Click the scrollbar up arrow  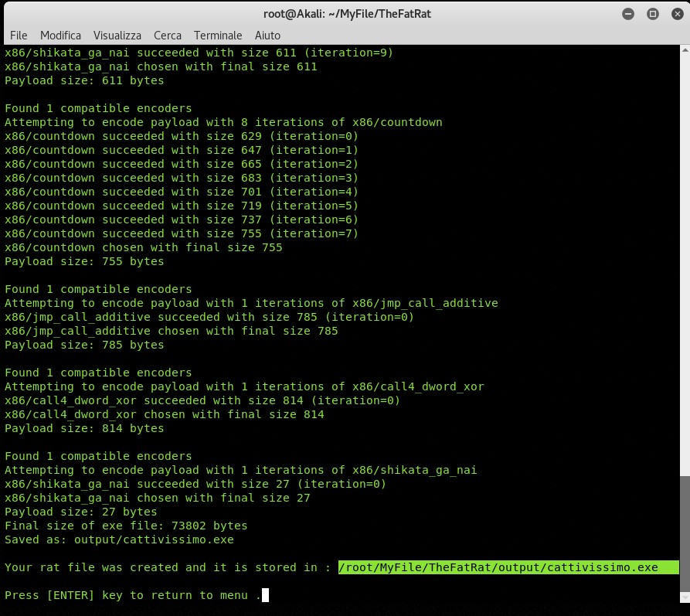685,50
